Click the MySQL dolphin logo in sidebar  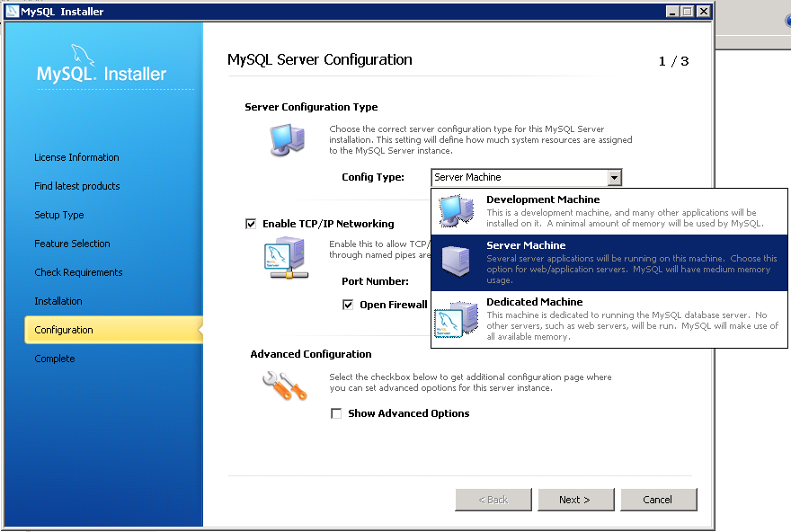point(83,55)
